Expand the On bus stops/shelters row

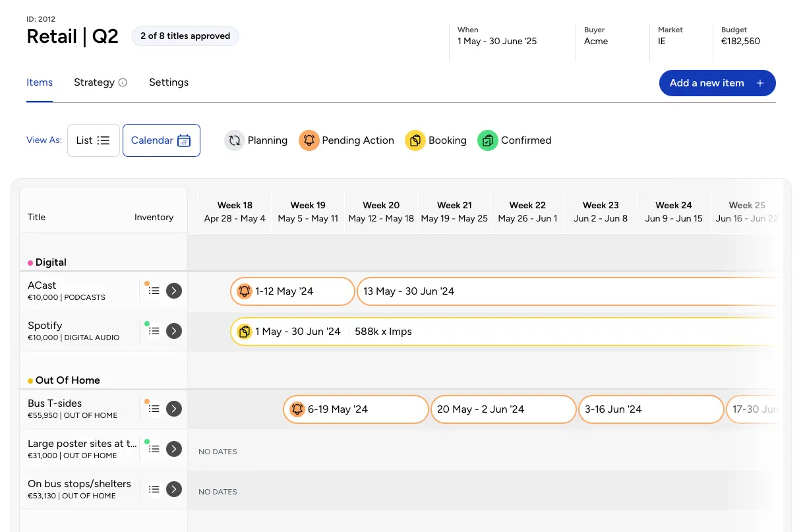[174, 488]
